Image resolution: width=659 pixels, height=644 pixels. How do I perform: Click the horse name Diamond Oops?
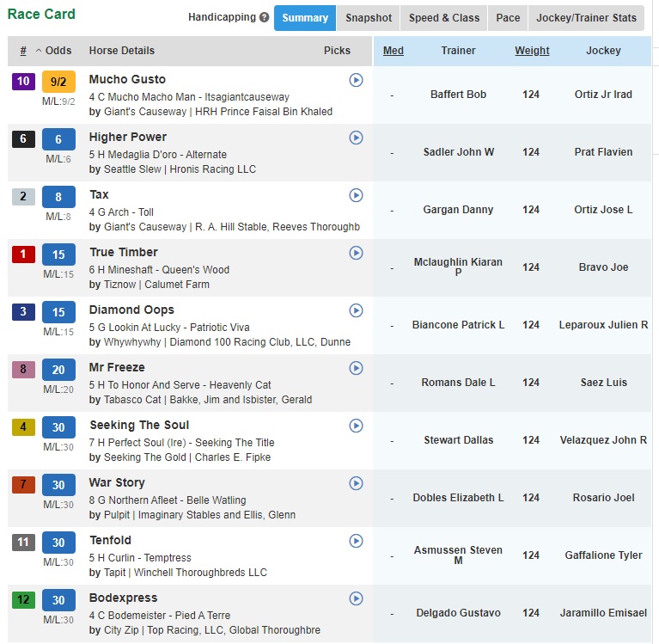pos(131,310)
